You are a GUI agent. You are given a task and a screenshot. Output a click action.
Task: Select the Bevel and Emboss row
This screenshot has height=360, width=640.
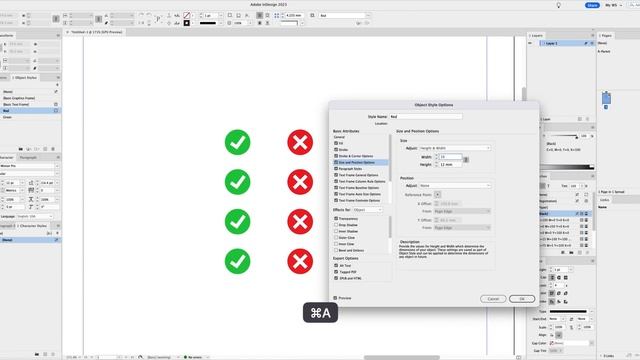(x=360, y=250)
